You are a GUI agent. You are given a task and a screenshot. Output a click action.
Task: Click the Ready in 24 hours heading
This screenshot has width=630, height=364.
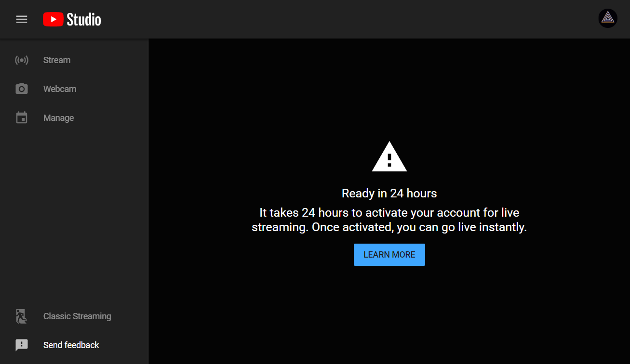(x=389, y=193)
